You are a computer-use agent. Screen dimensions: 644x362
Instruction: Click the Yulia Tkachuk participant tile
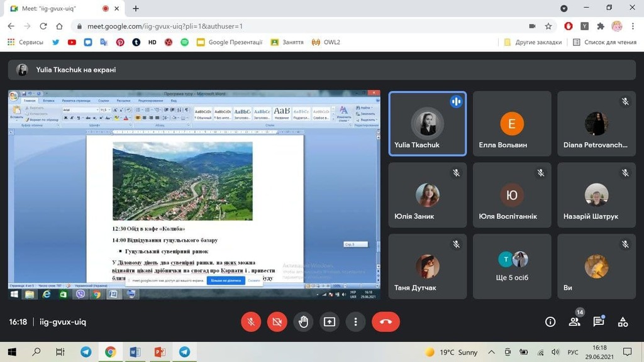pos(427,124)
